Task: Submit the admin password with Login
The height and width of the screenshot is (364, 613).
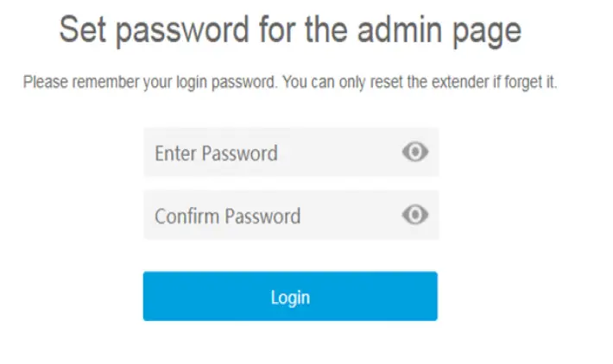Action: [290, 297]
